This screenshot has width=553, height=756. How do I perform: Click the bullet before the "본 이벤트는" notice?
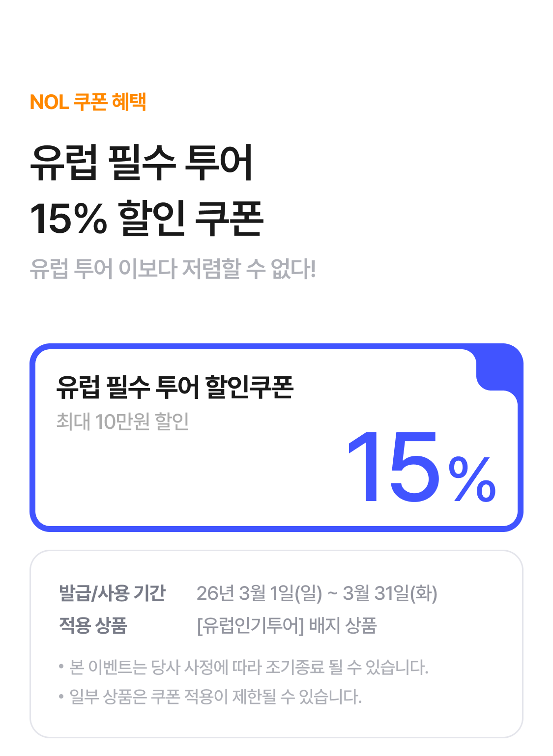click(61, 667)
